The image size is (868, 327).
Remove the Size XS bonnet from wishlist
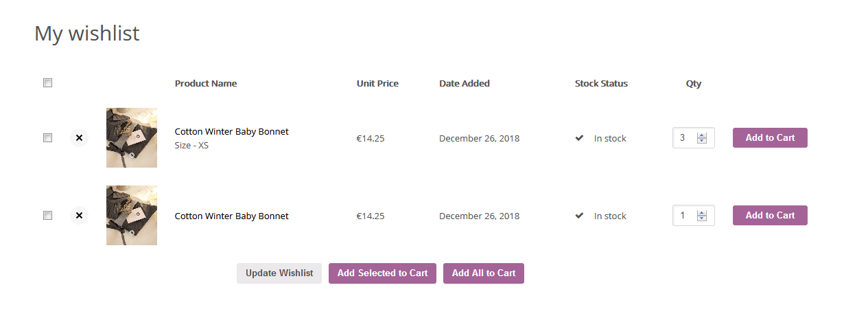79,138
